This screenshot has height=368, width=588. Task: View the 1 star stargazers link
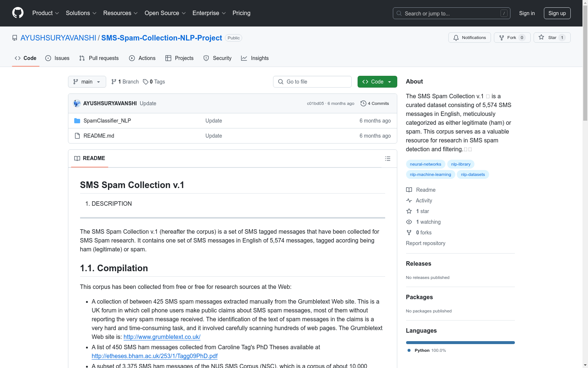tap(417, 211)
